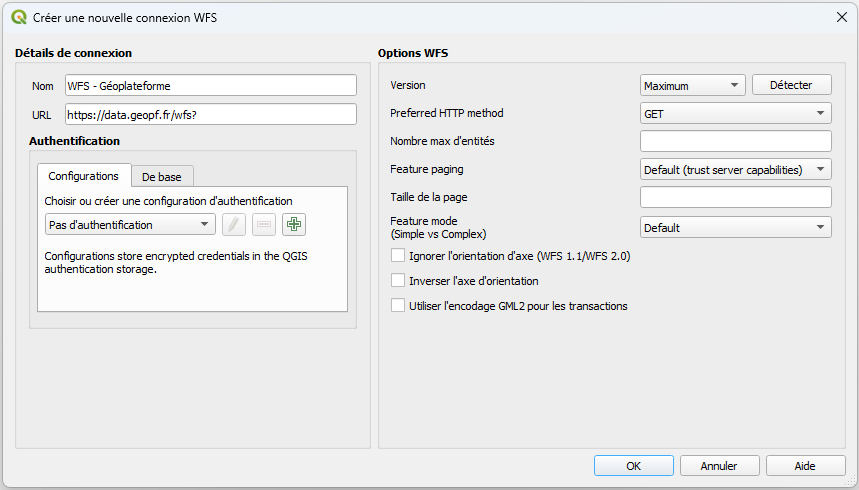Click the Nom input field

[211, 86]
